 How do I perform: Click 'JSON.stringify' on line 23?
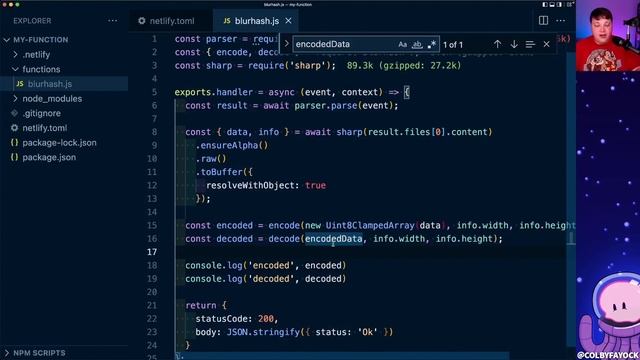pyautogui.click(x=263, y=332)
